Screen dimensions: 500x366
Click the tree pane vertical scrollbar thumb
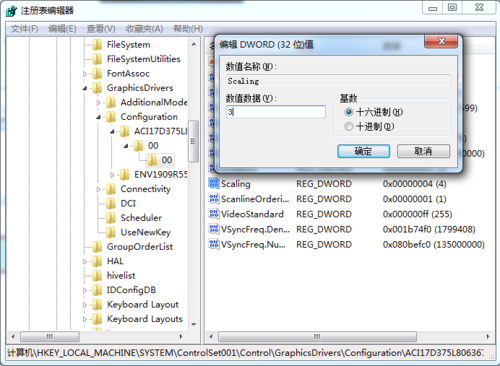tap(193, 141)
